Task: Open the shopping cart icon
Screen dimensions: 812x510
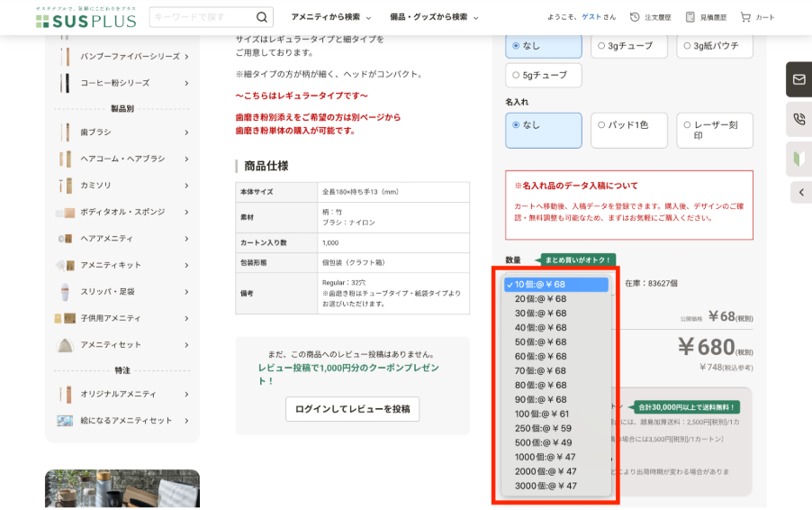Action: [745, 17]
